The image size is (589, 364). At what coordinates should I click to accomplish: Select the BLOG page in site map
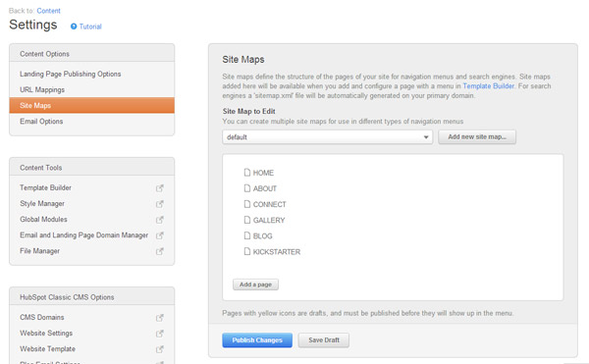click(x=262, y=235)
